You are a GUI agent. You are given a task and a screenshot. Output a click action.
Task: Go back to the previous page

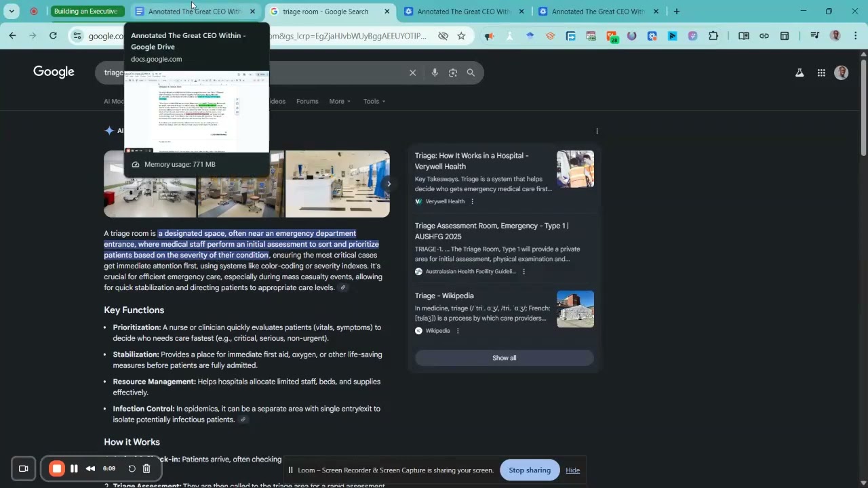coord(12,36)
